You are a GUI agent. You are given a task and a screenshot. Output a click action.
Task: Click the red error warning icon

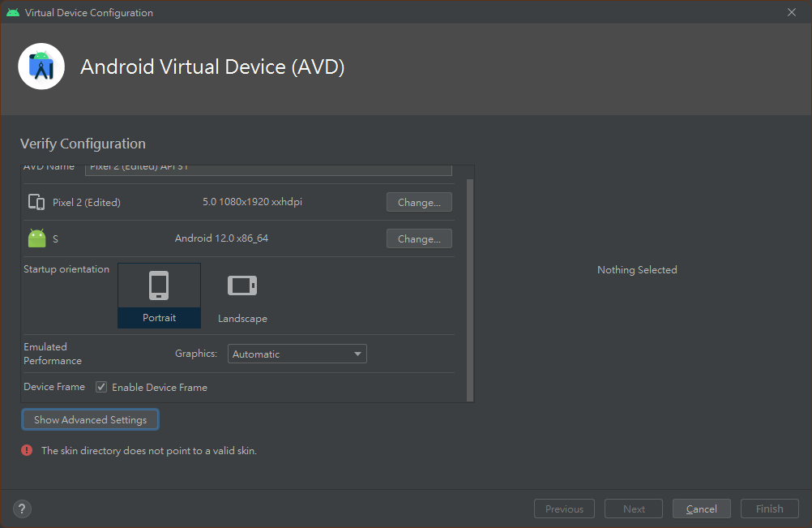point(28,450)
